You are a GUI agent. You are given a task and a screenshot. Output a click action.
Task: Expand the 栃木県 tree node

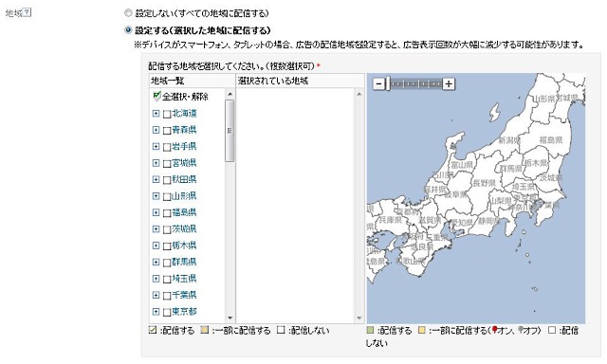coord(156,246)
